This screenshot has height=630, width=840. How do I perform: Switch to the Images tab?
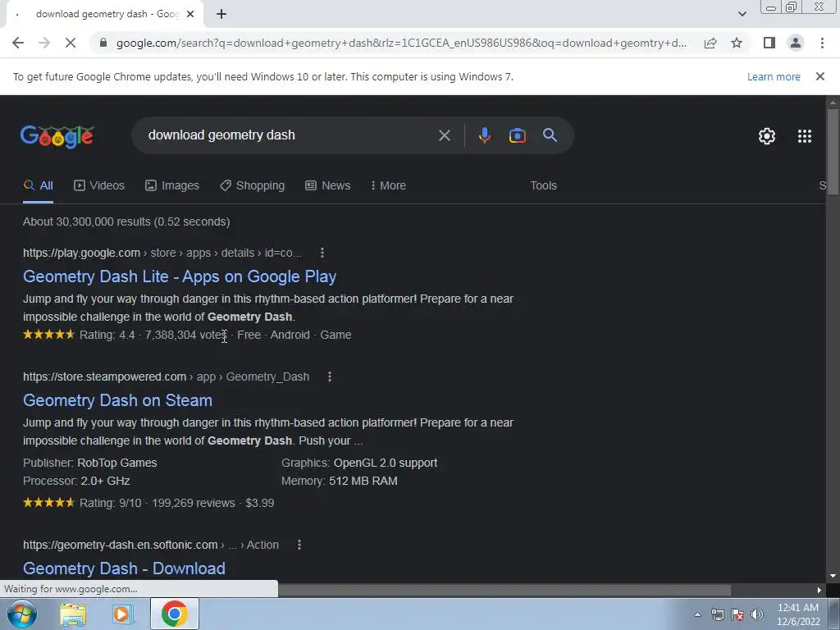pyautogui.click(x=172, y=185)
